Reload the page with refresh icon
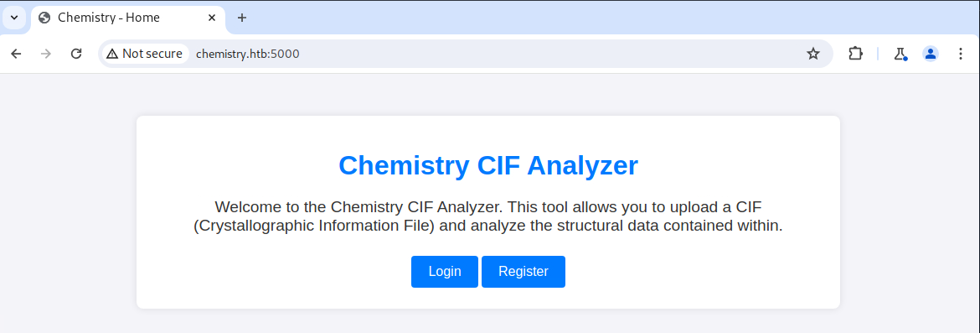Viewport: 980px width, 333px height. pyautogui.click(x=76, y=54)
